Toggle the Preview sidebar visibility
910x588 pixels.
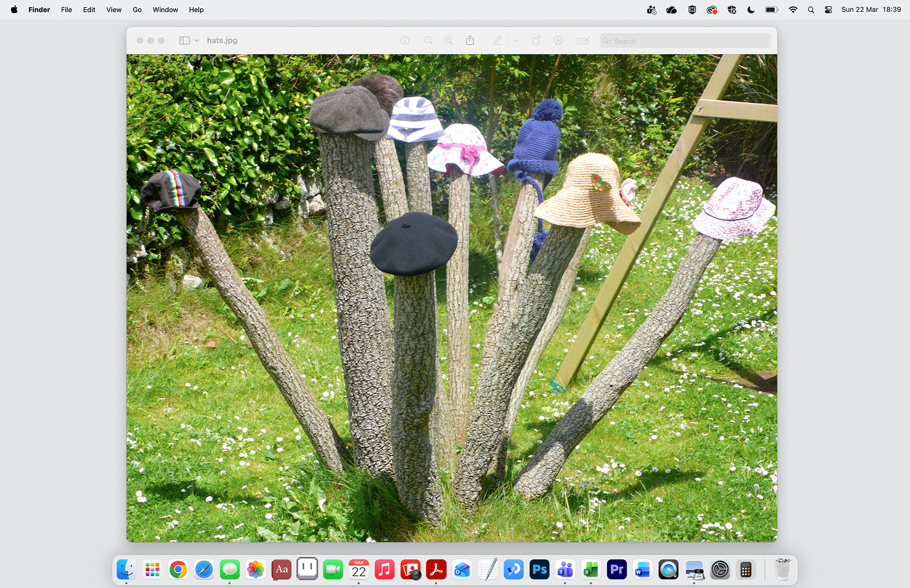pyautogui.click(x=184, y=40)
